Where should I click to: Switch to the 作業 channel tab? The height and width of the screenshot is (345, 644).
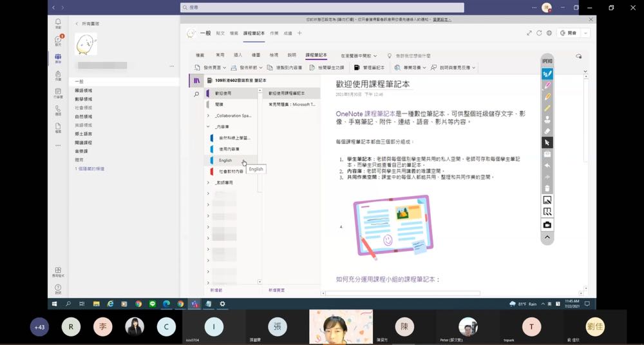click(x=274, y=33)
